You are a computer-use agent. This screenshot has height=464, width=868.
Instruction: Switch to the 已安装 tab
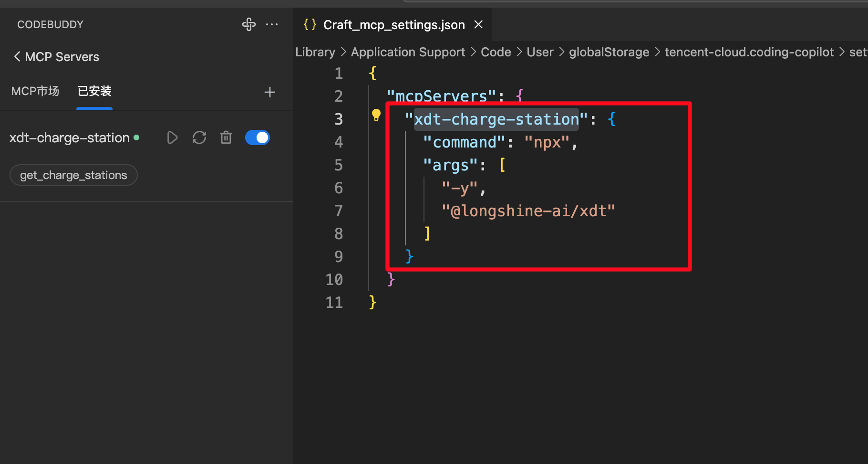(x=94, y=91)
